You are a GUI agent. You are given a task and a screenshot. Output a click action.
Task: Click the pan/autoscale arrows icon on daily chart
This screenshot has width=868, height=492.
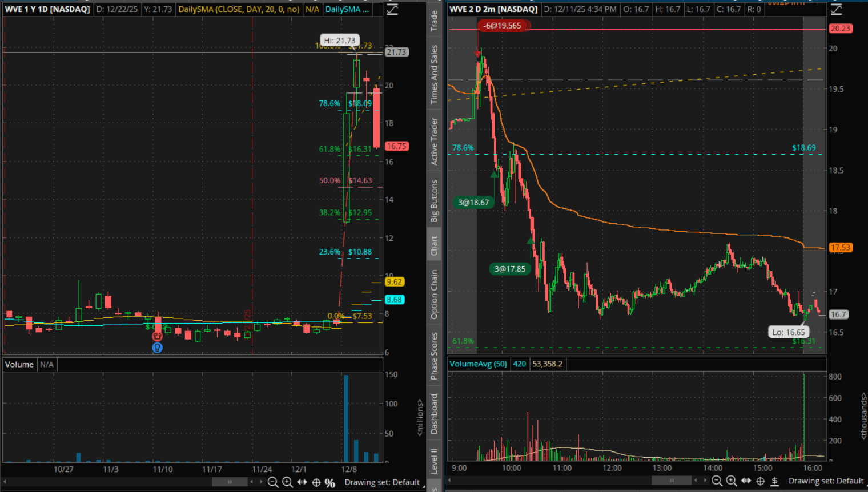click(302, 482)
